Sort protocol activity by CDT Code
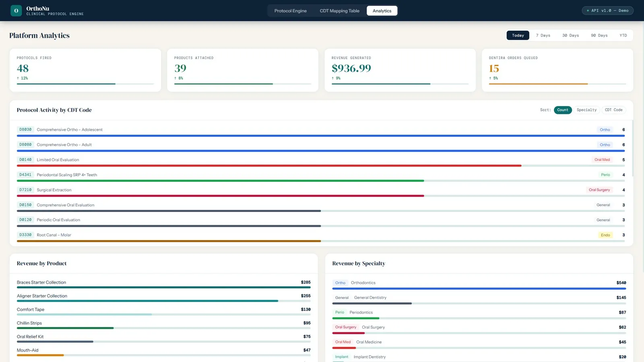Viewport: 644px width, 362px height. 613,110
